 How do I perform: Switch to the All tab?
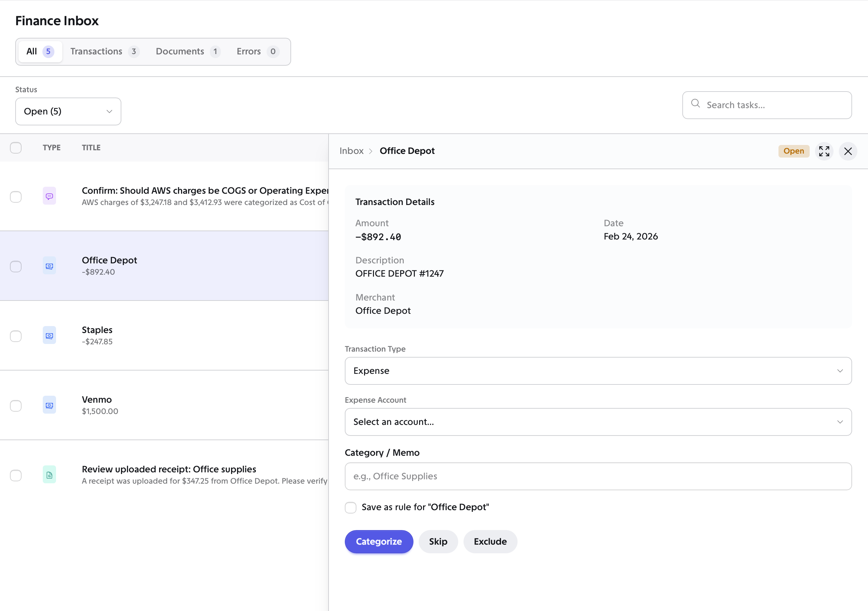click(40, 51)
